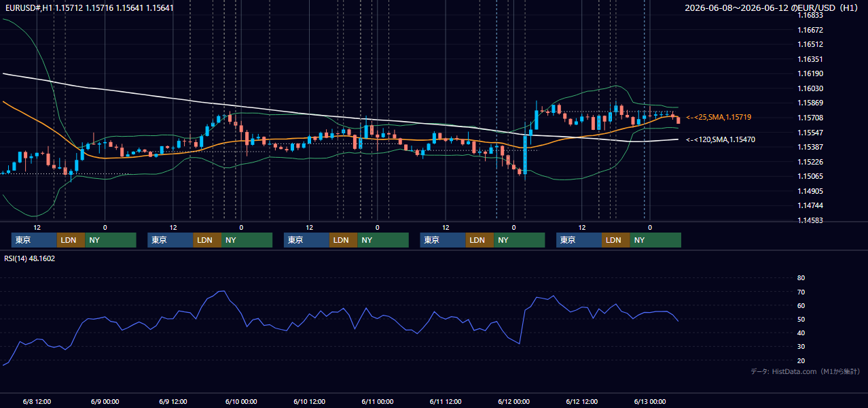Click the 1.16672 price axis value
Viewport: 868px width, 408px height.
(x=810, y=30)
